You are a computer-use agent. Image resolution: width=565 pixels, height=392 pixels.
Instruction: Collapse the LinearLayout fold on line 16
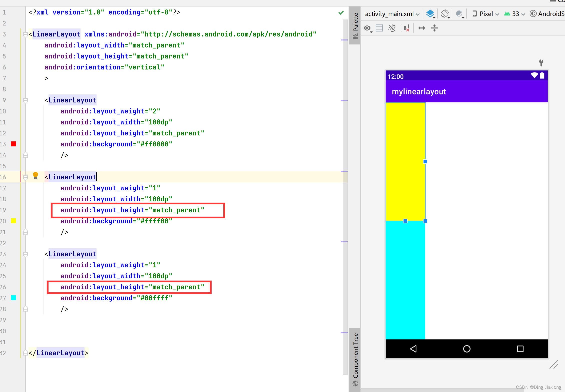25,177
